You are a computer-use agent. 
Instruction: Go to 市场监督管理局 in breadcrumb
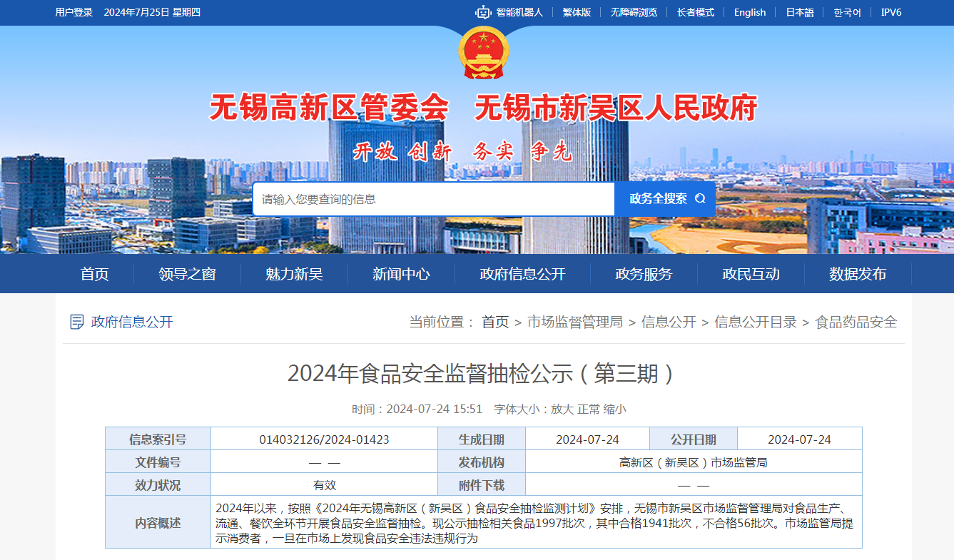point(575,322)
